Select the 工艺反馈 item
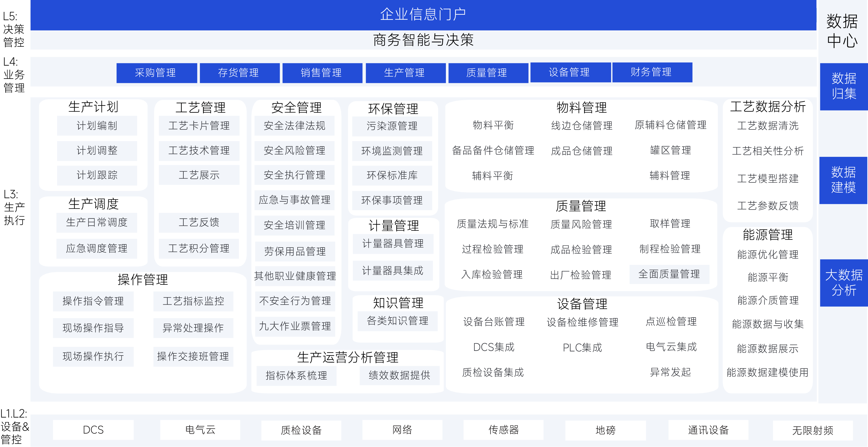 point(199,222)
